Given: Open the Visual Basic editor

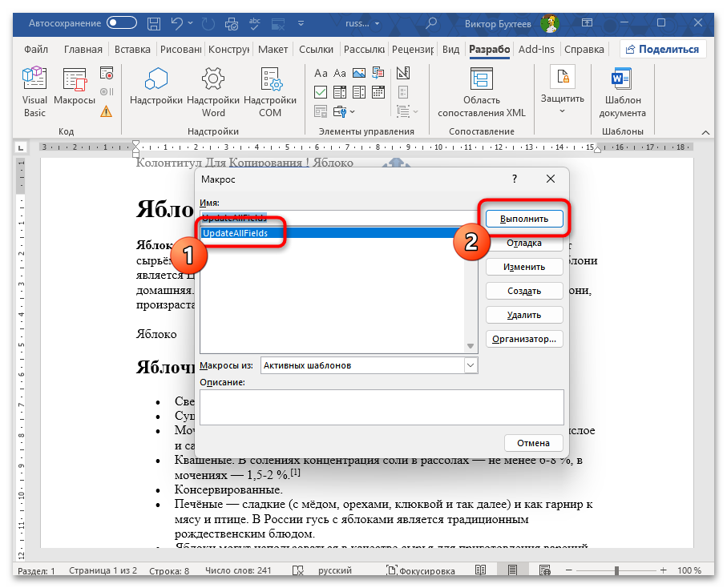Looking at the screenshot, I should point(34,92).
